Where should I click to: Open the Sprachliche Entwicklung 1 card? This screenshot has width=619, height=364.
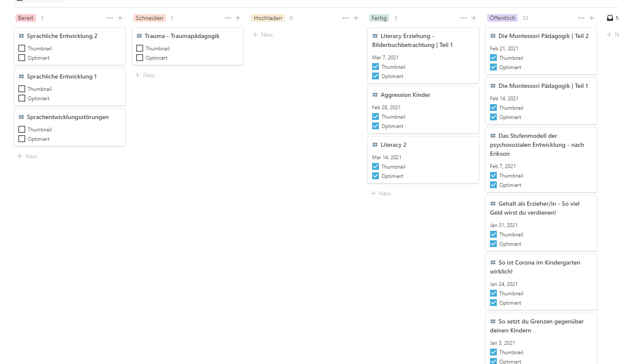tap(62, 76)
